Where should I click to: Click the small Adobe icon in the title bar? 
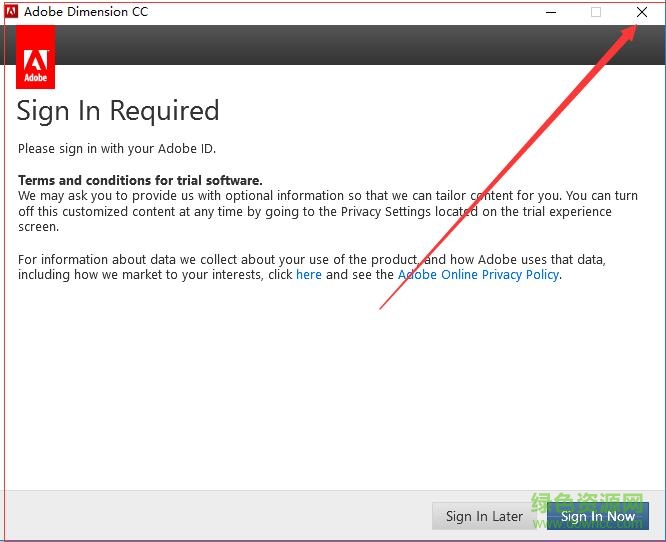(x=11, y=11)
